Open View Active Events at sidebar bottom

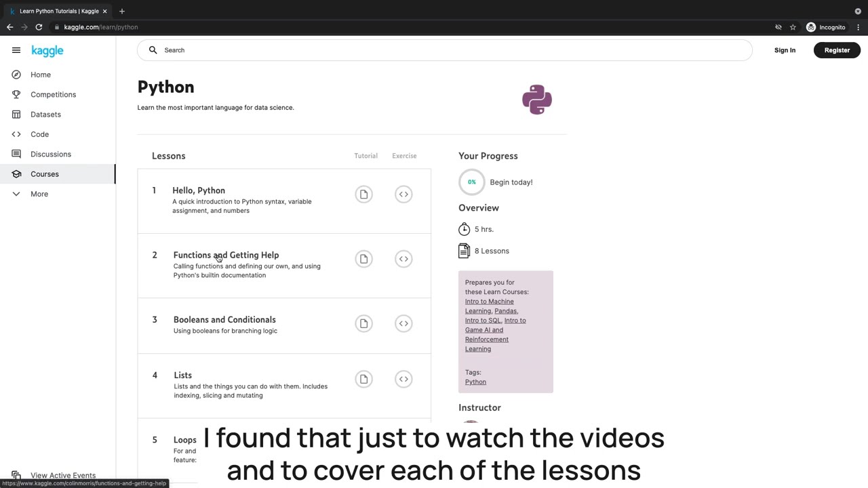coord(63,475)
